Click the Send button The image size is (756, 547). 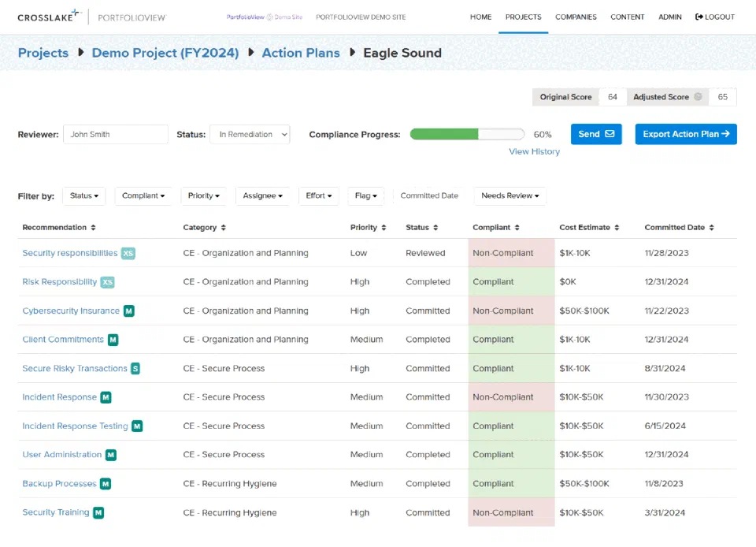click(596, 134)
